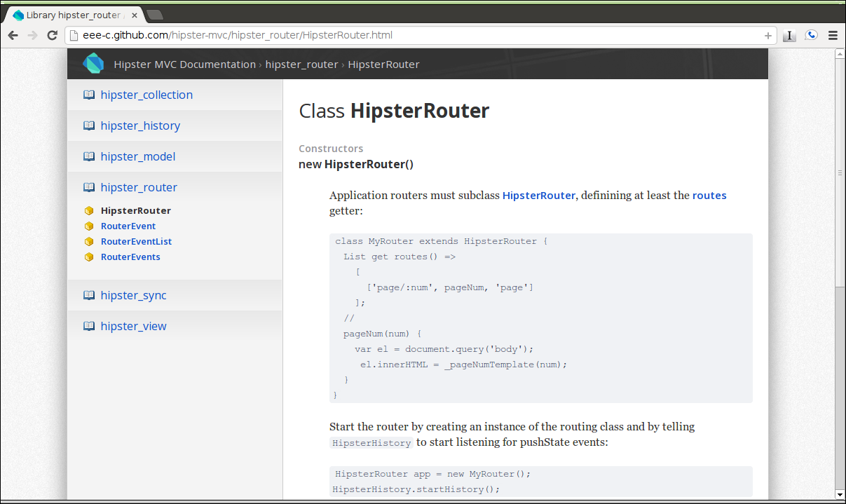Click the book icon beside hipster_view
Image resolution: width=846 pixels, height=504 pixels.
[x=89, y=326]
